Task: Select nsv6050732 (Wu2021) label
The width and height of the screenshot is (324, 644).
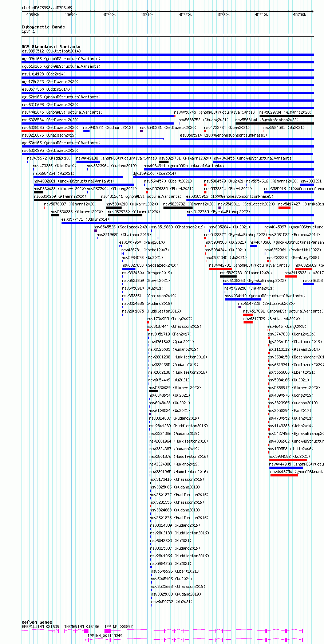Action: [x=172, y=602]
